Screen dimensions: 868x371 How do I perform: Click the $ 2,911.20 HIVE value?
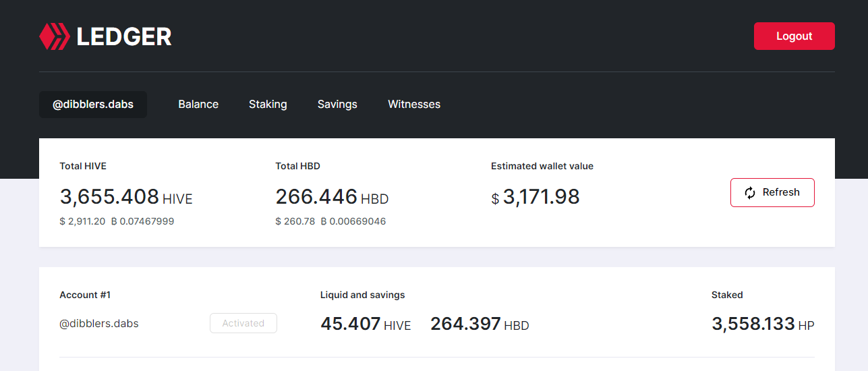[82, 221]
